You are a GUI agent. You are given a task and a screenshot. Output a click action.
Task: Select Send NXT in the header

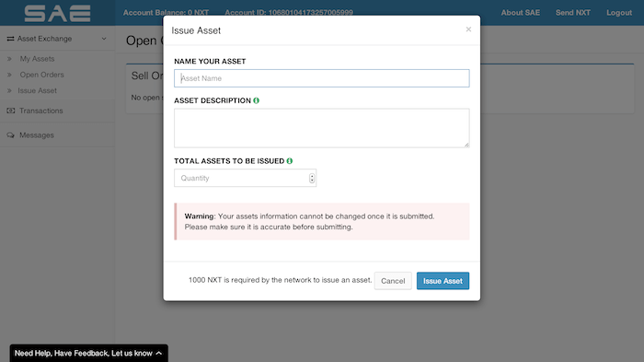click(573, 13)
